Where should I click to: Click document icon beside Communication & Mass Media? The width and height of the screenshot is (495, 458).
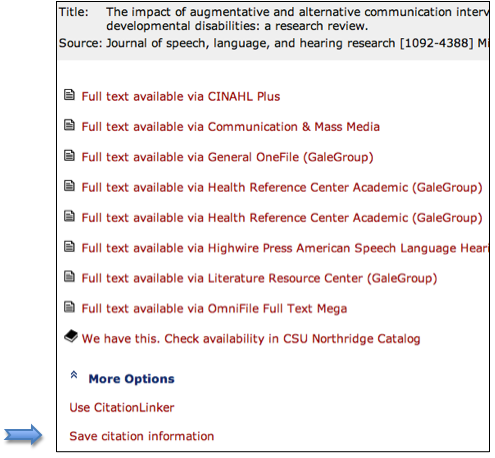(x=69, y=125)
